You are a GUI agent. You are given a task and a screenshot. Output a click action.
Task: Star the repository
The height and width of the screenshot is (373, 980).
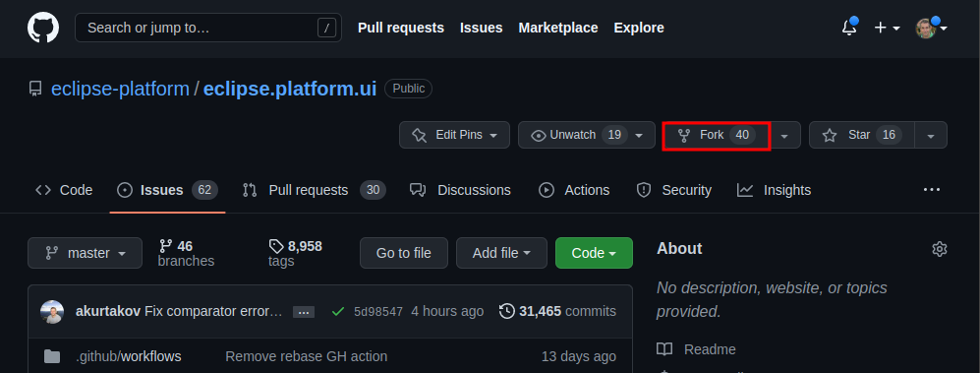tap(862, 135)
